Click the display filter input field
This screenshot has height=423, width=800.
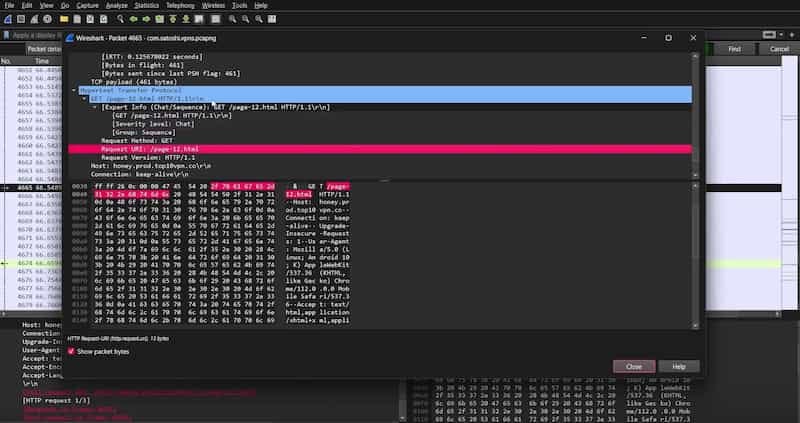36,35
